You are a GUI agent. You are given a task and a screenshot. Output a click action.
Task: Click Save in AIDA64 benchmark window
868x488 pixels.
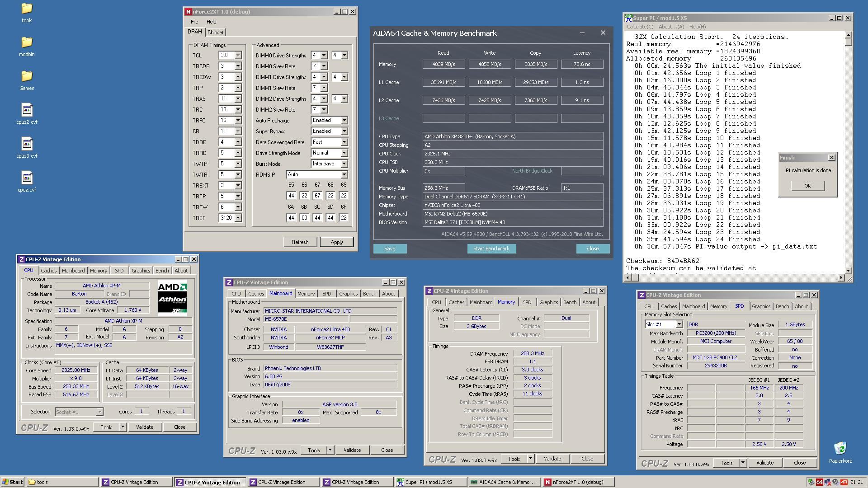390,249
